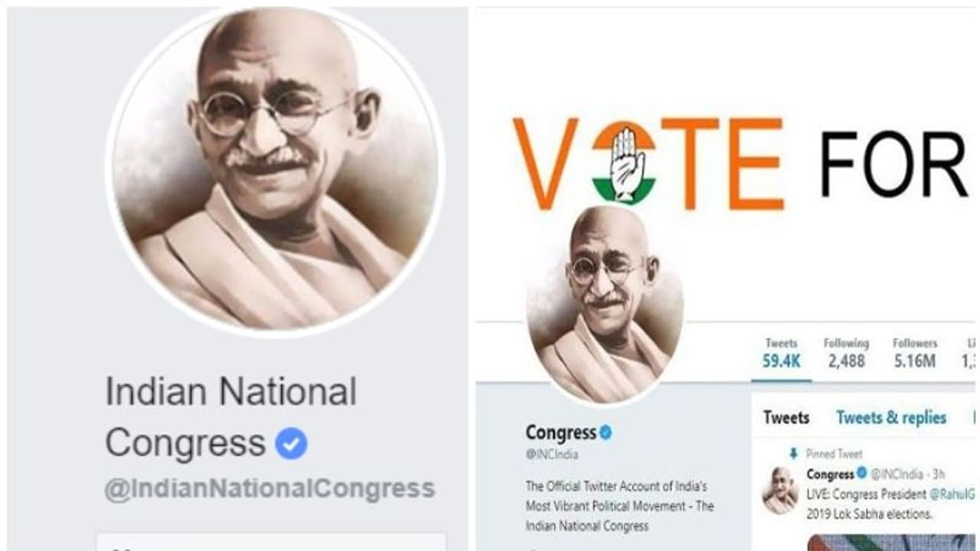Viewport: 980px width, 551px height.
Task: Click the Facebook verified badge beside Congress
Action: [x=291, y=443]
